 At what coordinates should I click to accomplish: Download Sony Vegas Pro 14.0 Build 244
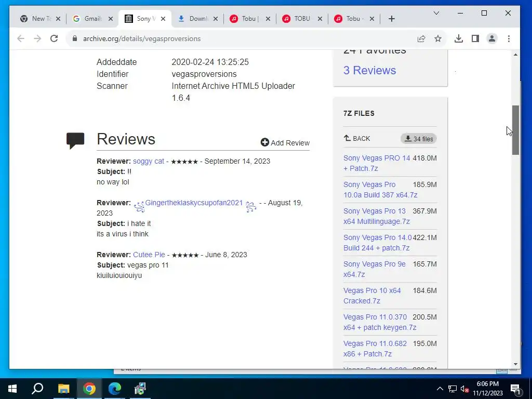(377, 243)
